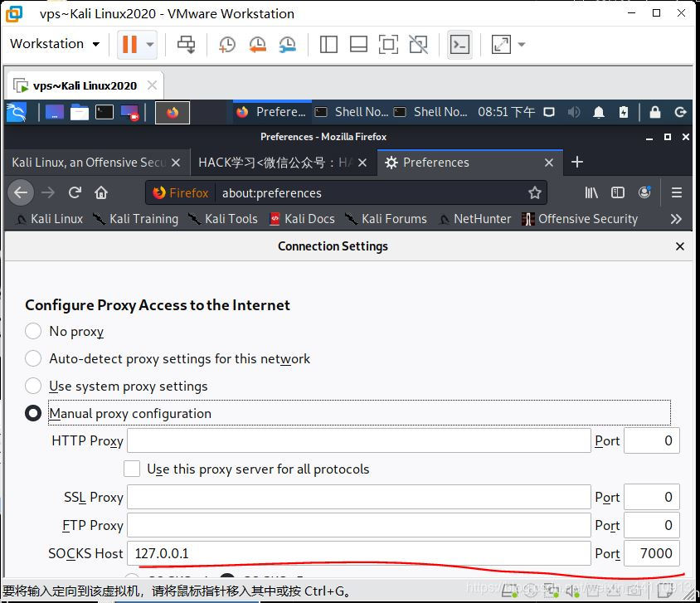
Task: Click the stretch guest display icon
Action: (501, 44)
